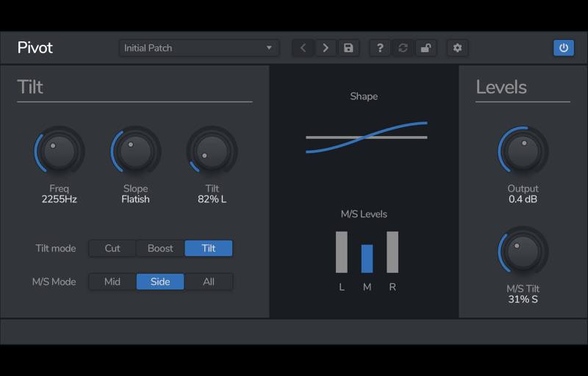Click the Tilt knob
The width and height of the screenshot is (588, 376).
tap(212, 152)
